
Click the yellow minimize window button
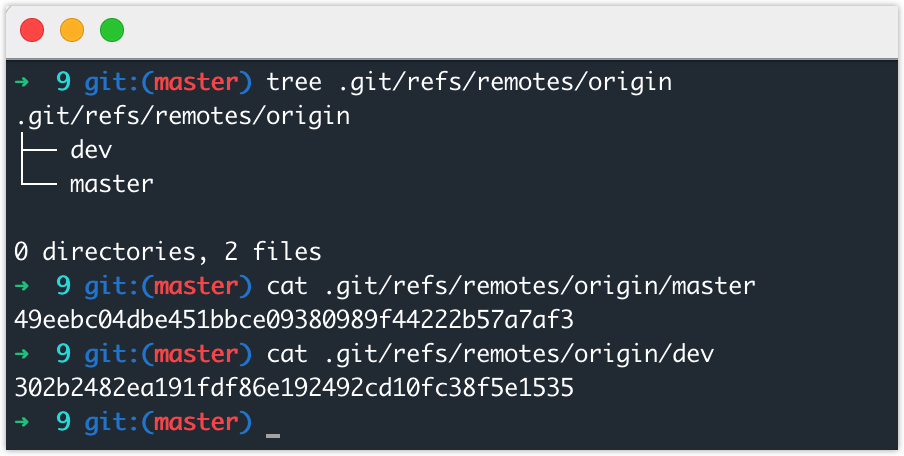(x=72, y=30)
